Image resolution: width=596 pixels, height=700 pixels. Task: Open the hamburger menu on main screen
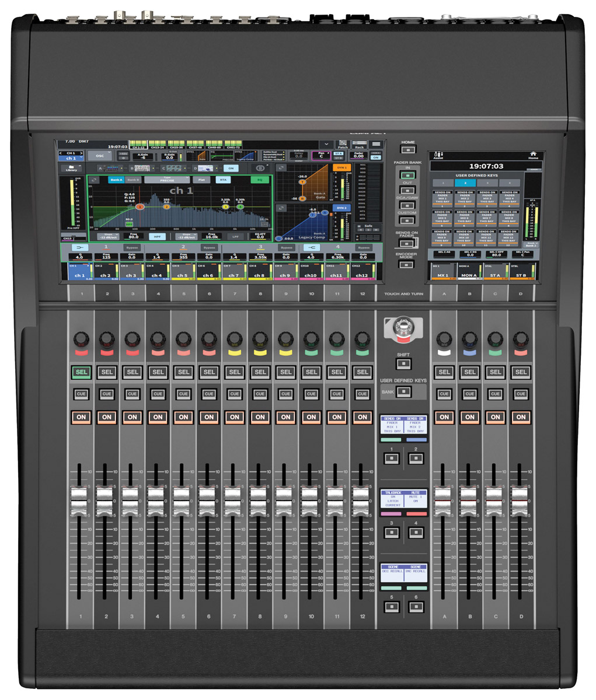[x=376, y=144]
